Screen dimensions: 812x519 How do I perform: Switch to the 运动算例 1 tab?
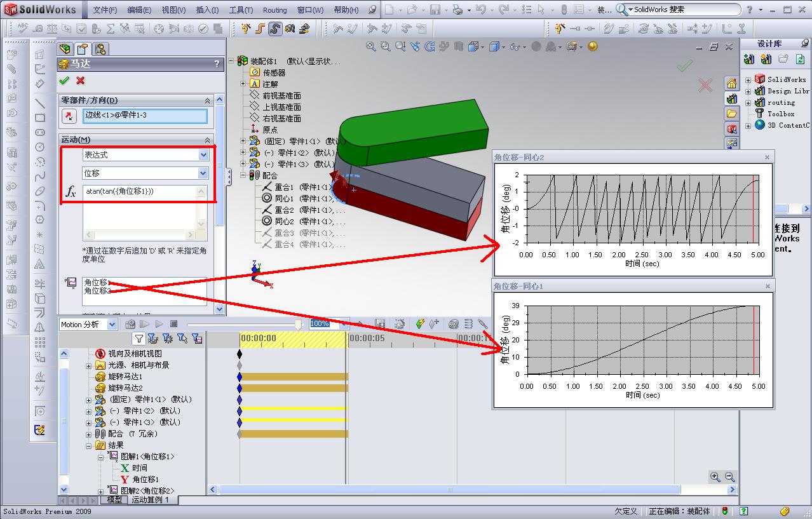click(151, 500)
